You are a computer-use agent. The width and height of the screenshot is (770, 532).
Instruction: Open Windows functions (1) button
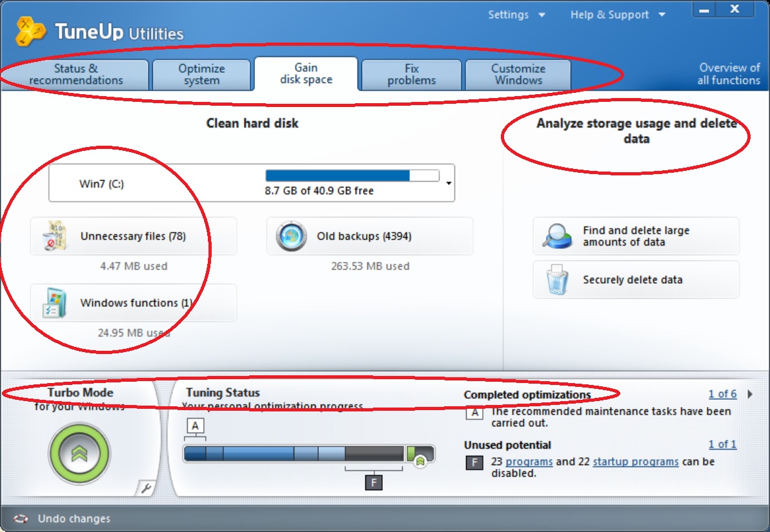[134, 303]
